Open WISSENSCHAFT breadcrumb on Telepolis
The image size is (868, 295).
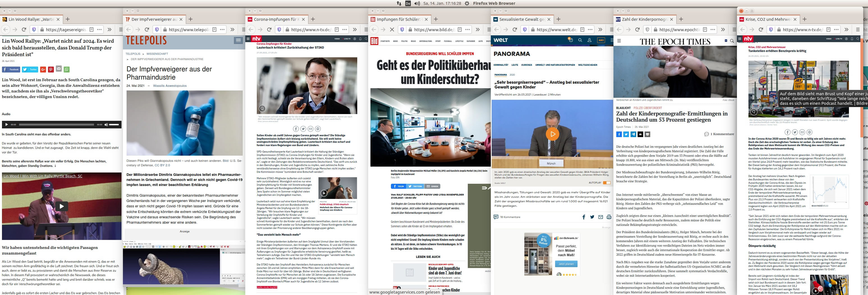coord(157,54)
